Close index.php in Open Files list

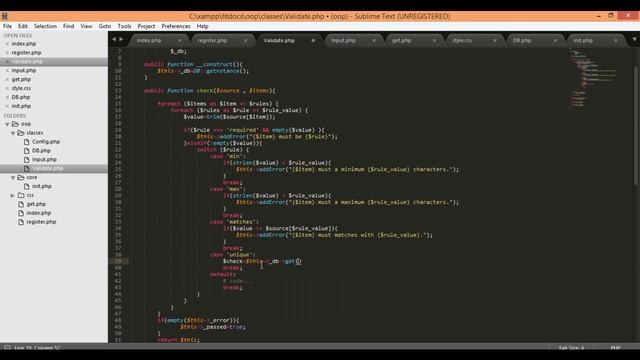tap(7, 44)
